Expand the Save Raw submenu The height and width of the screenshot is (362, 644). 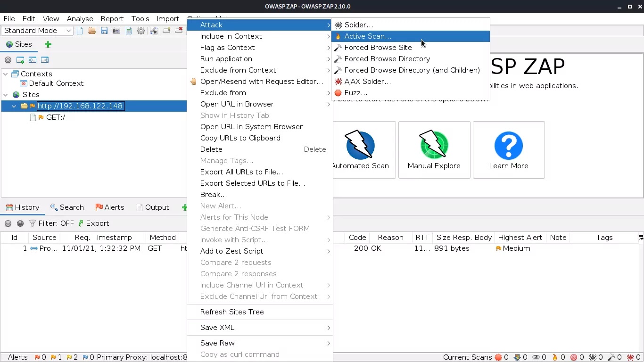260,343
